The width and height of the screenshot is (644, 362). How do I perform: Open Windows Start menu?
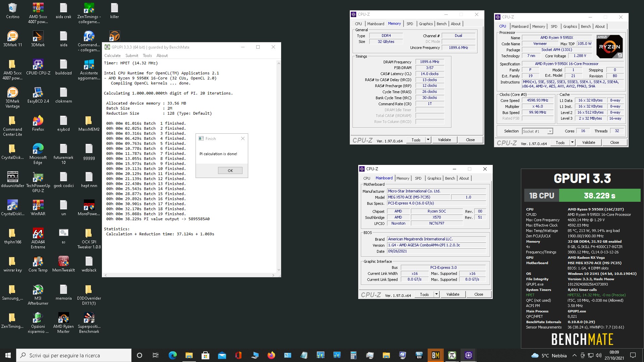tap(8, 355)
